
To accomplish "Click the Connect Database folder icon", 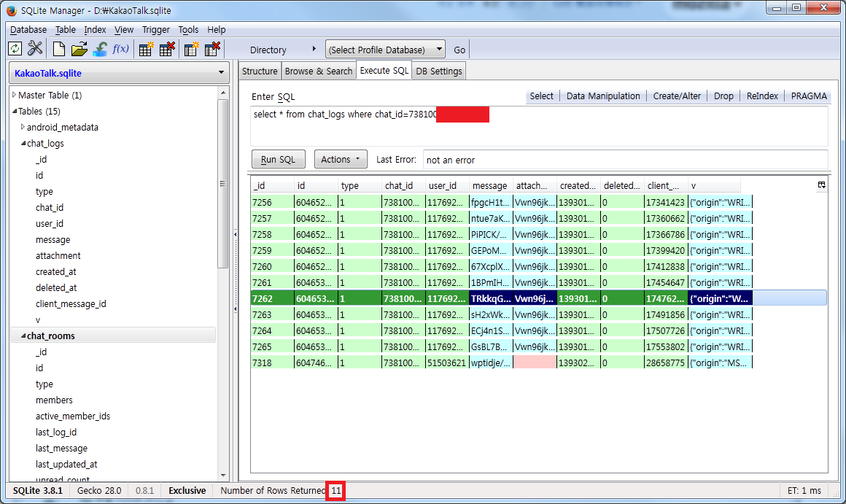I will click(79, 49).
